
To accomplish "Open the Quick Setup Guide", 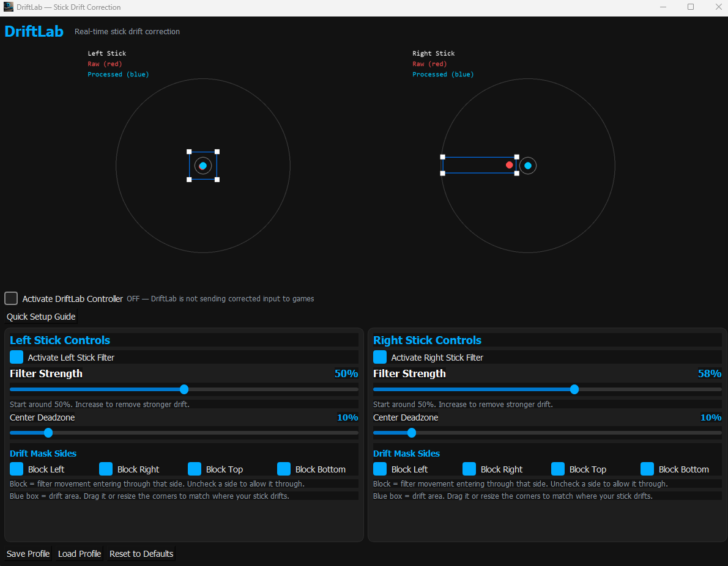I will click(x=41, y=317).
